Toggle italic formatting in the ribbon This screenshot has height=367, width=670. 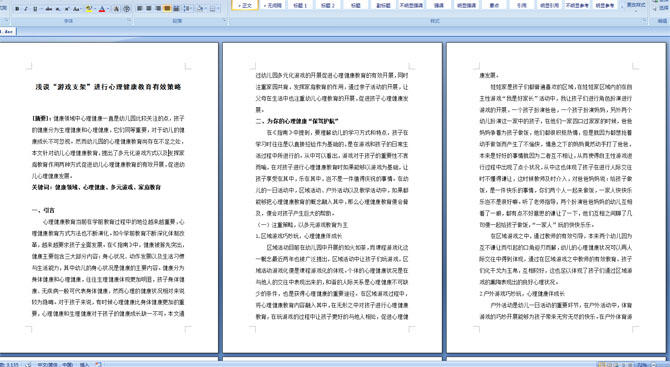26,9
